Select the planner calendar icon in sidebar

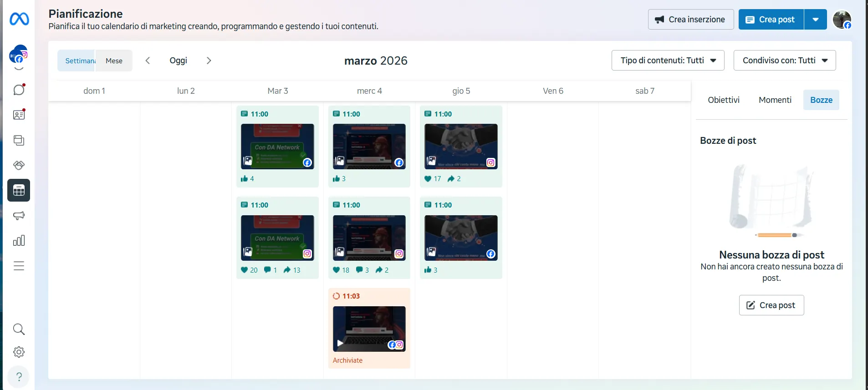tap(19, 190)
